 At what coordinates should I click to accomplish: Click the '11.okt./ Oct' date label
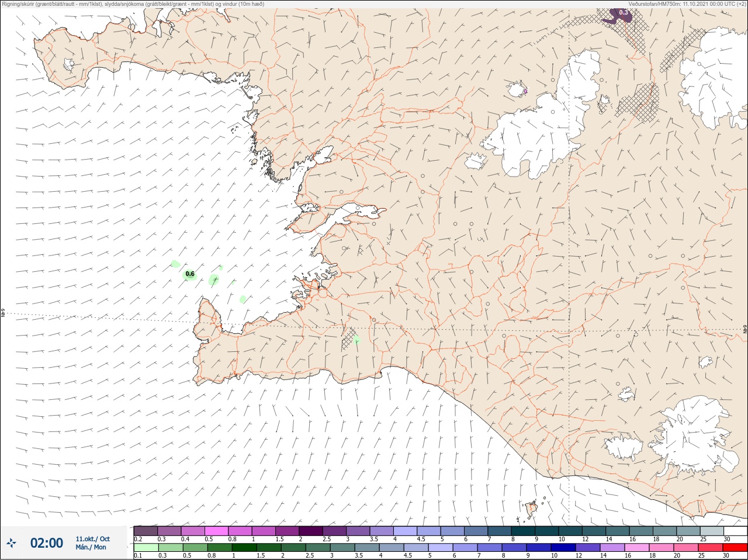click(x=92, y=539)
